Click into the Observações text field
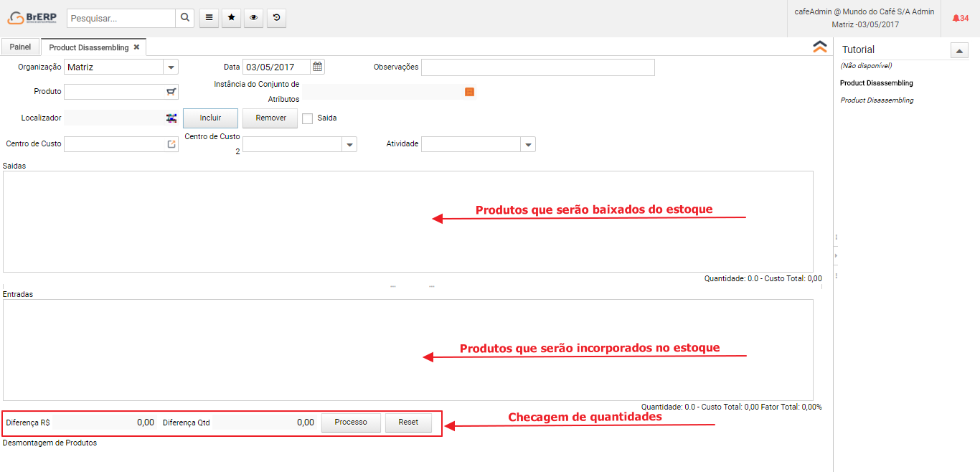This screenshot has height=472, width=980. [x=537, y=67]
